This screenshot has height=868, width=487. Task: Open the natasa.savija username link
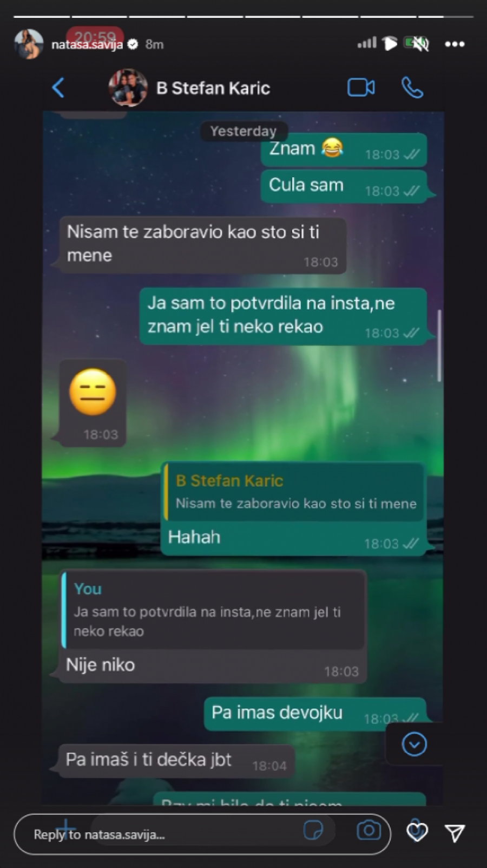pyautogui.click(x=87, y=45)
